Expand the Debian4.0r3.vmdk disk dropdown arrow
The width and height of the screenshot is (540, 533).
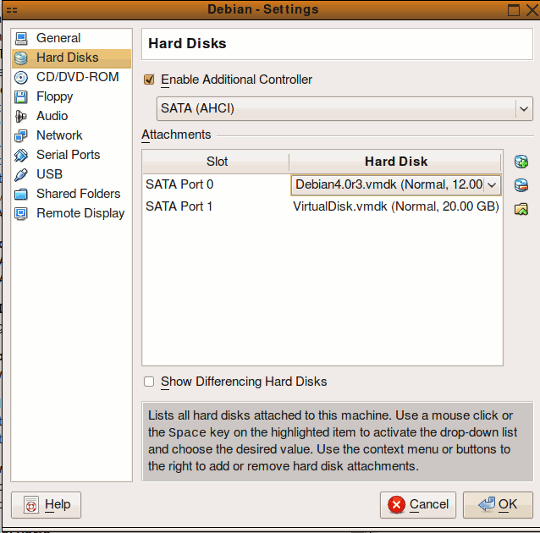tap(492, 185)
